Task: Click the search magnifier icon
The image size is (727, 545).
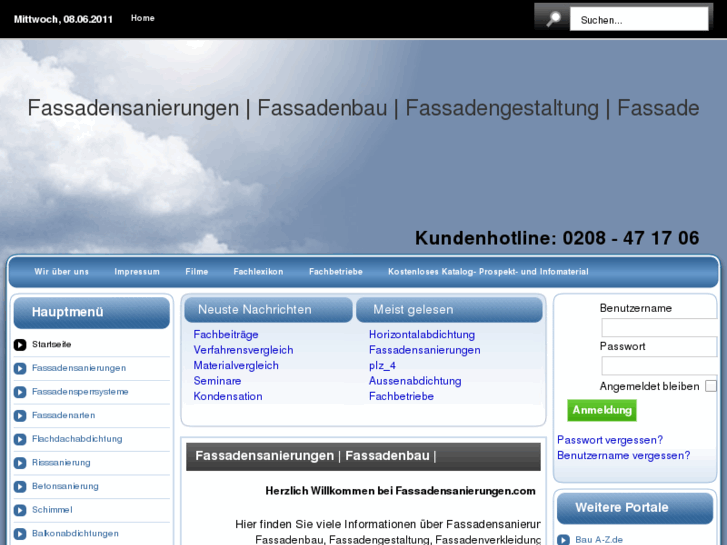Action: (x=553, y=19)
